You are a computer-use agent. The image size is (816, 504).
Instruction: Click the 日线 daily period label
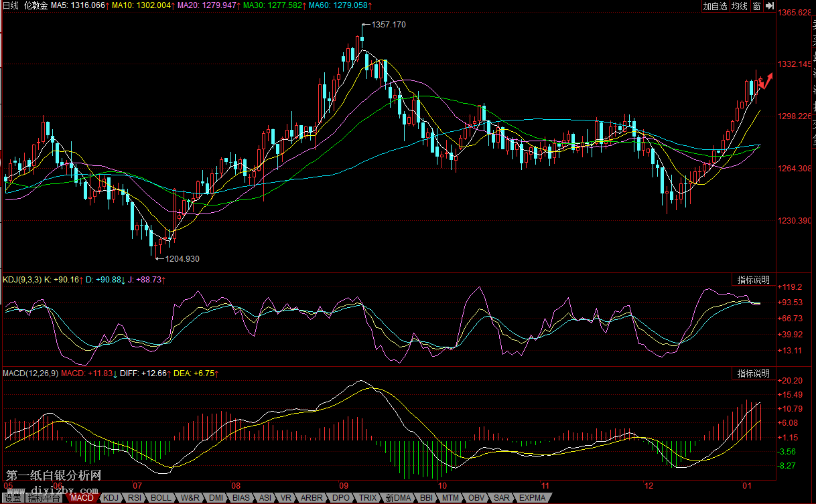point(11,5)
